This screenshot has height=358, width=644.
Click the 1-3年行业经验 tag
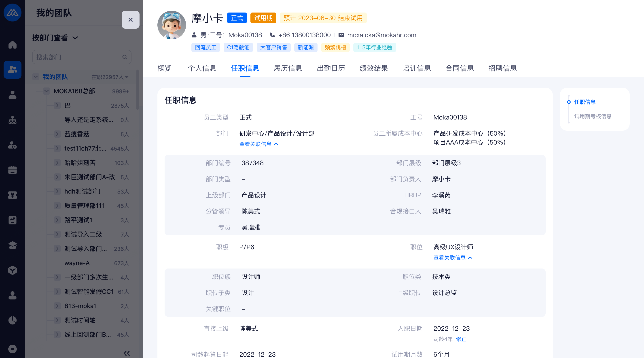tap(375, 47)
